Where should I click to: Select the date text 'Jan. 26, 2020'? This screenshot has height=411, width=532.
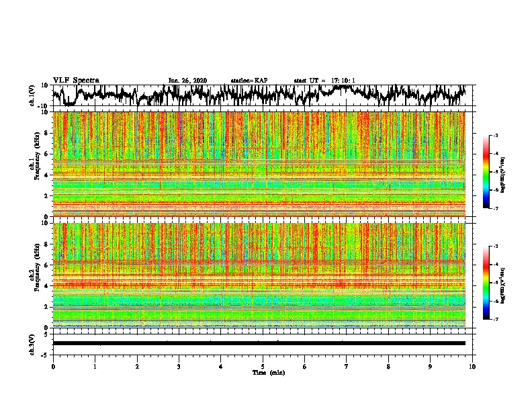point(187,81)
